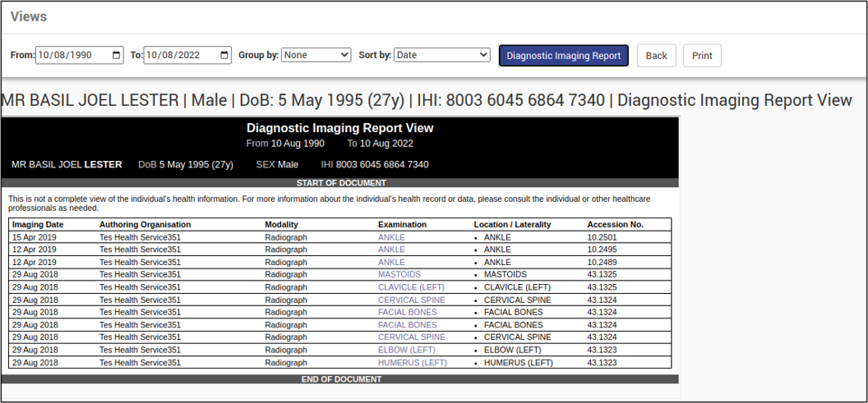868x403 pixels.
Task: Click the Views page heading
Action: click(x=28, y=16)
